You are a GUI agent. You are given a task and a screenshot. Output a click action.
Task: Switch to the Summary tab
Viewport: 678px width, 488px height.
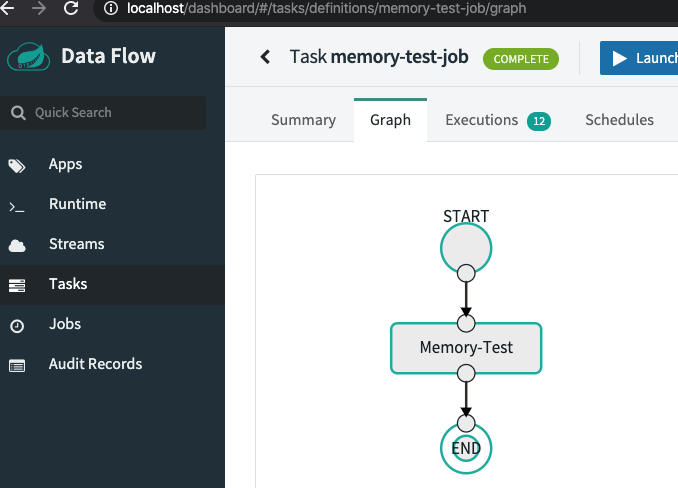pos(303,120)
